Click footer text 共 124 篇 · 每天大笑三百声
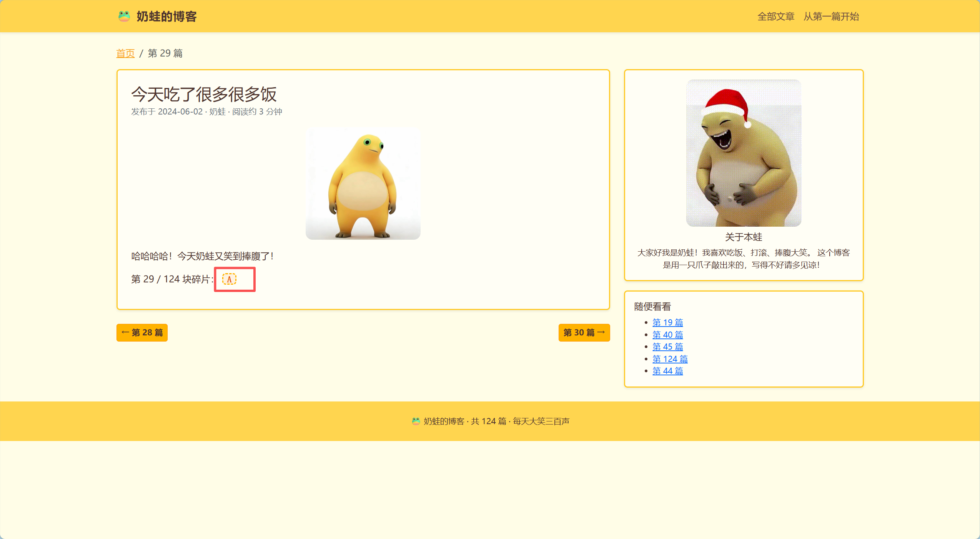 coord(520,421)
